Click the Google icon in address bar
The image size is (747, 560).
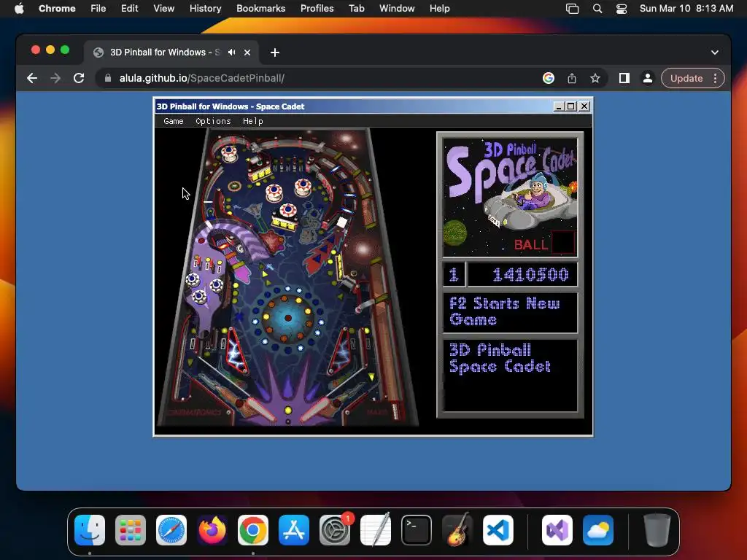pyautogui.click(x=549, y=78)
